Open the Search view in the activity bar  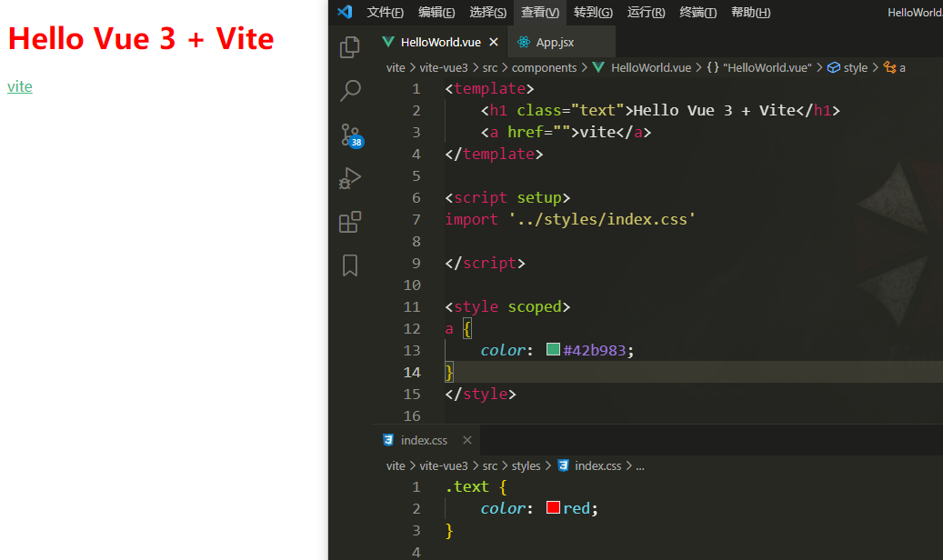click(350, 91)
